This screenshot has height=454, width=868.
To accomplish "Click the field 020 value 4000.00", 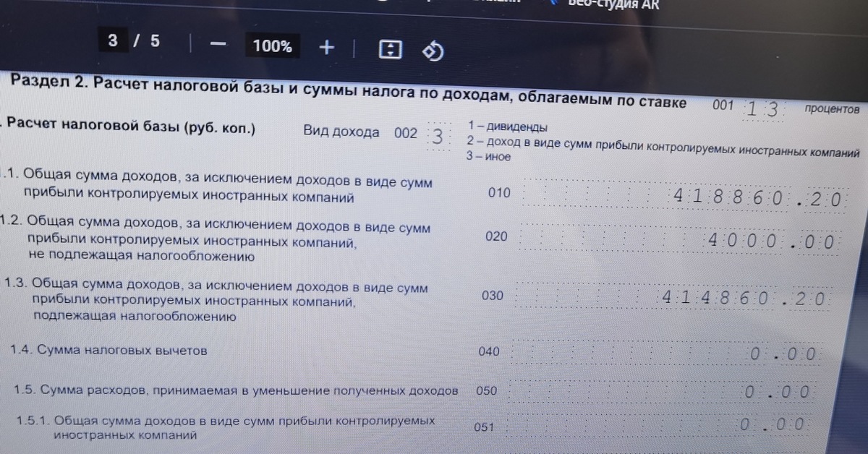I will (x=680, y=239).
